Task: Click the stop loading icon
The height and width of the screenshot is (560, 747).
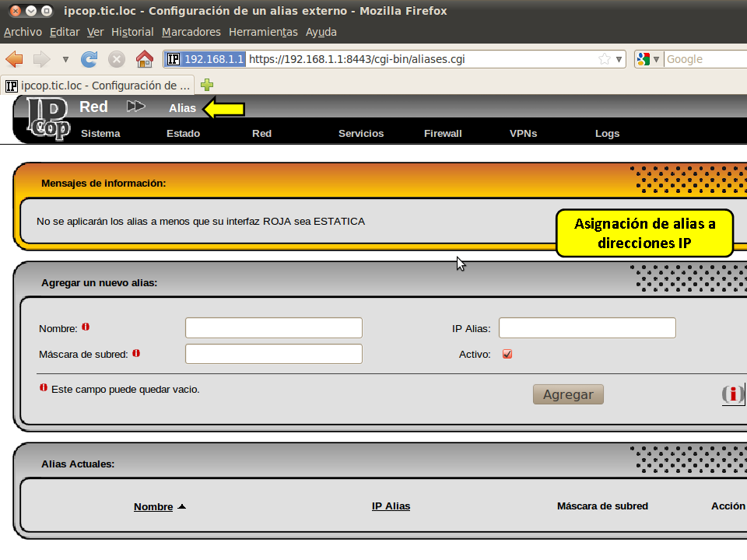Action: [117, 59]
